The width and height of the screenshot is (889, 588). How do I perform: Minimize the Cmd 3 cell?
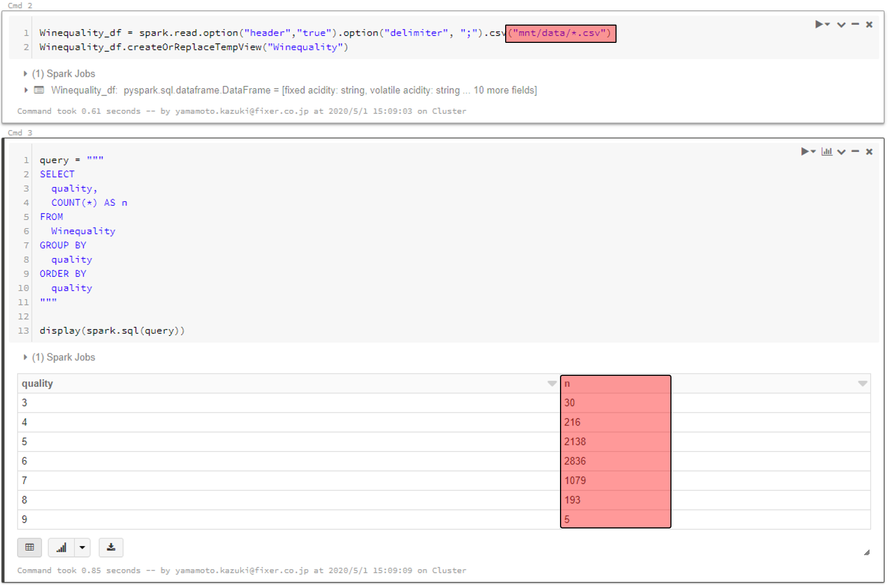pyautogui.click(x=856, y=152)
